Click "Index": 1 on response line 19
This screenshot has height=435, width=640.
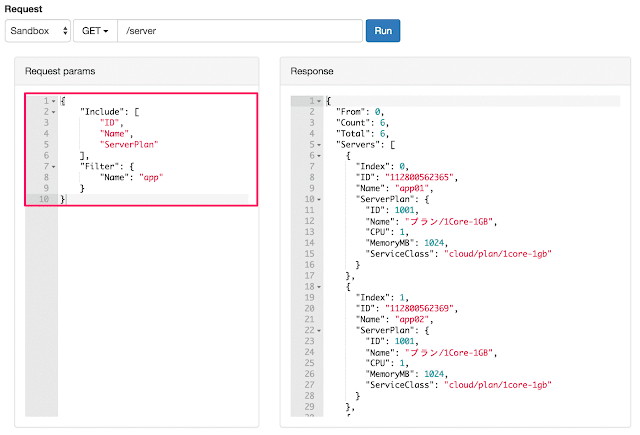pyautogui.click(x=382, y=297)
